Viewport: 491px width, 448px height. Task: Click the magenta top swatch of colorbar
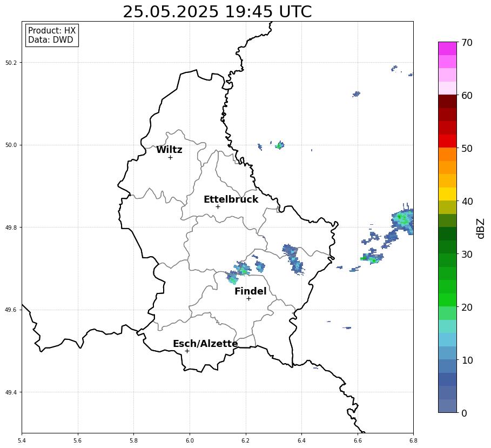[x=447, y=48]
